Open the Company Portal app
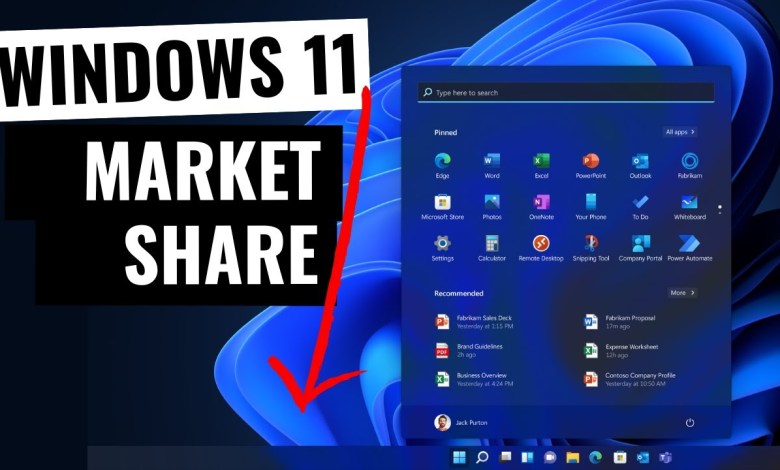The image size is (780, 470). point(640,248)
